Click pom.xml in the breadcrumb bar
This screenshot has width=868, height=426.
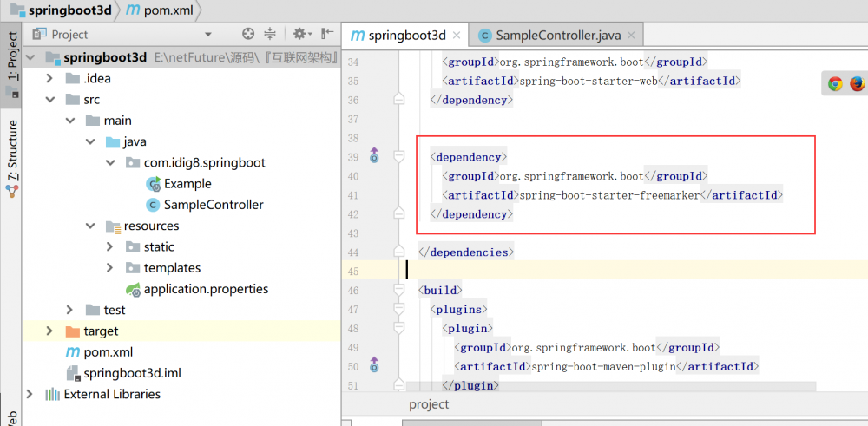click(x=161, y=10)
